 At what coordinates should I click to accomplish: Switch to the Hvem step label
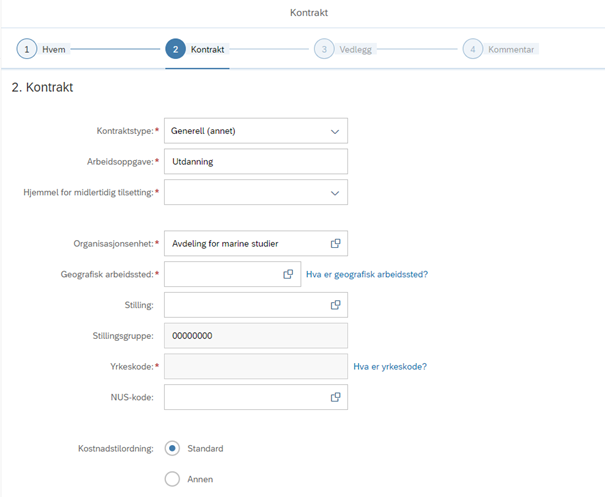(x=54, y=49)
